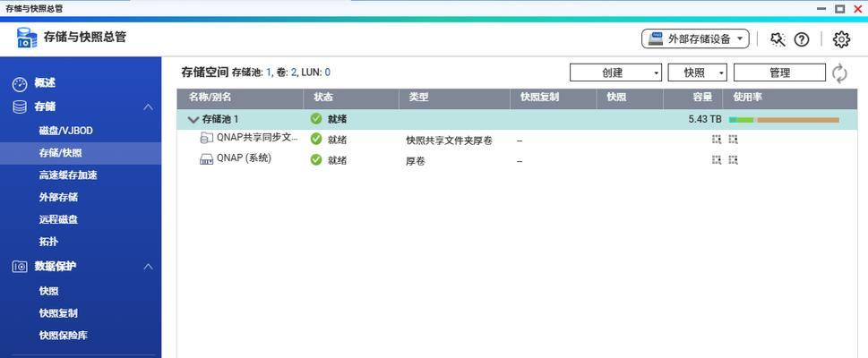The image size is (868, 358).
Task: Sort by 容量 column header
Action: click(x=693, y=98)
